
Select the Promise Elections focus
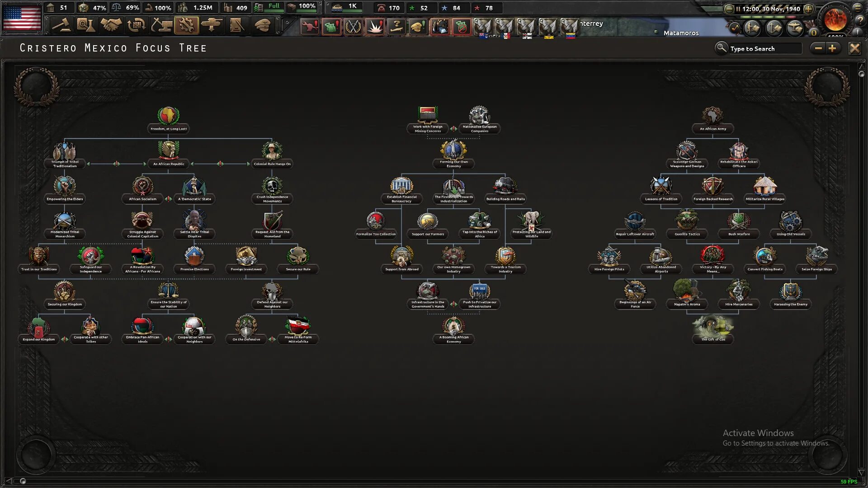tap(194, 260)
